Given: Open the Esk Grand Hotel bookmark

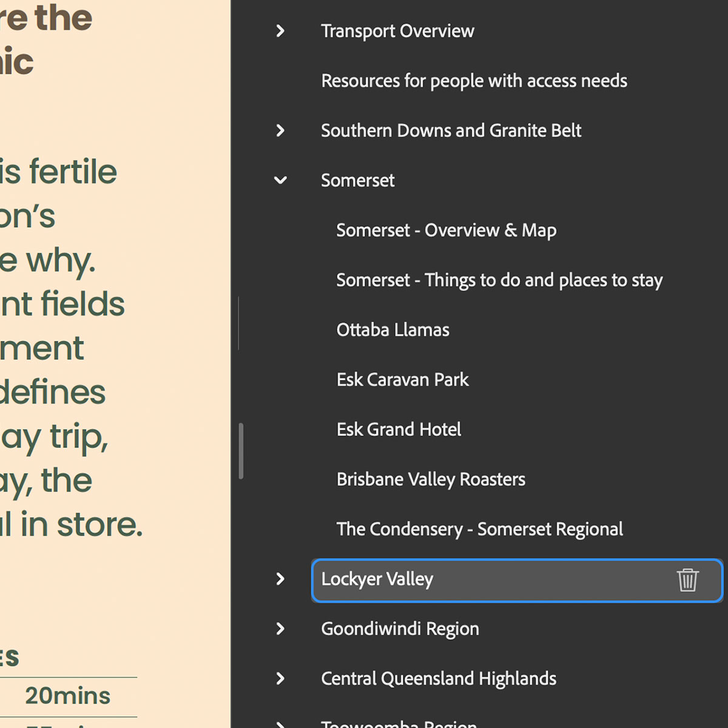Looking at the screenshot, I should (399, 430).
